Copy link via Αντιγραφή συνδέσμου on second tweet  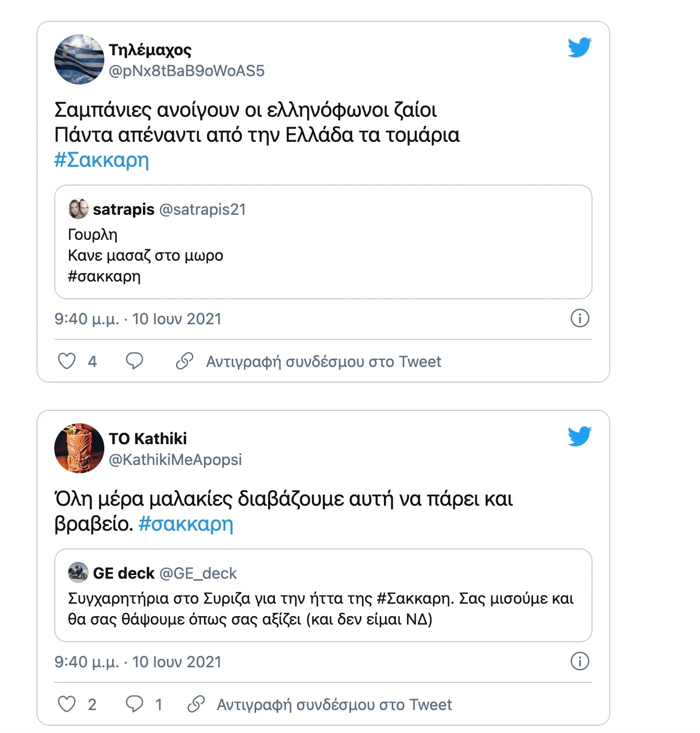pyautogui.click(x=334, y=704)
